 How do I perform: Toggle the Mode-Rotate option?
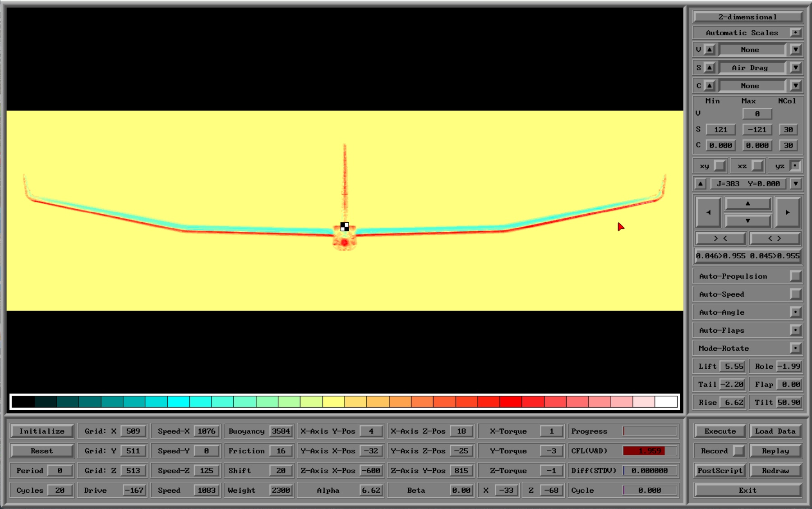pos(796,348)
